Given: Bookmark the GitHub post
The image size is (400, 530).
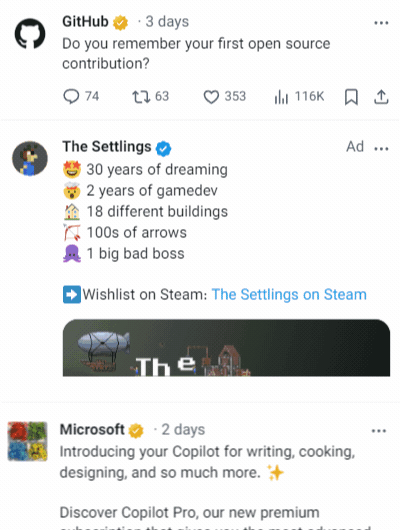Looking at the screenshot, I should (351, 97).
